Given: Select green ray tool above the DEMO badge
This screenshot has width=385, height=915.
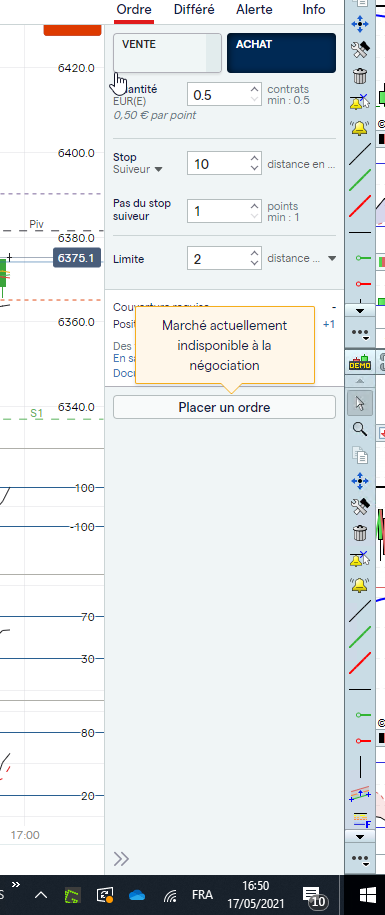Looking at the screenshot, I should tap(362, 258).
